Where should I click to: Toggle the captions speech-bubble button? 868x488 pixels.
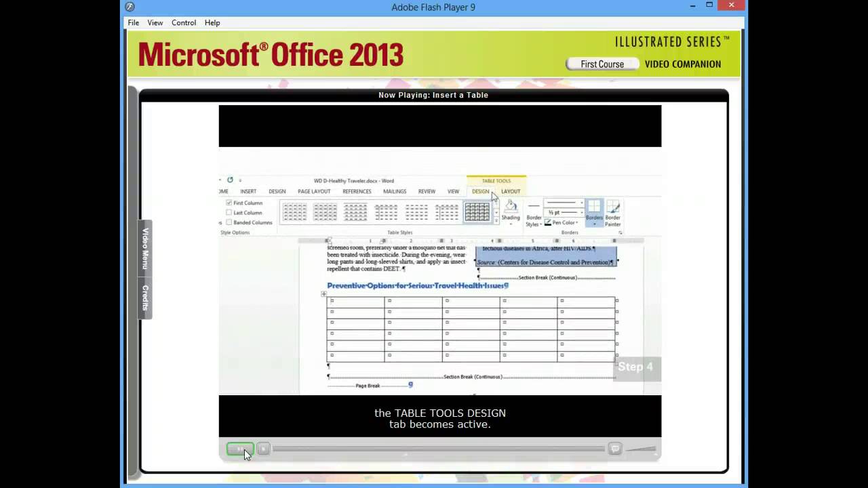615,449
